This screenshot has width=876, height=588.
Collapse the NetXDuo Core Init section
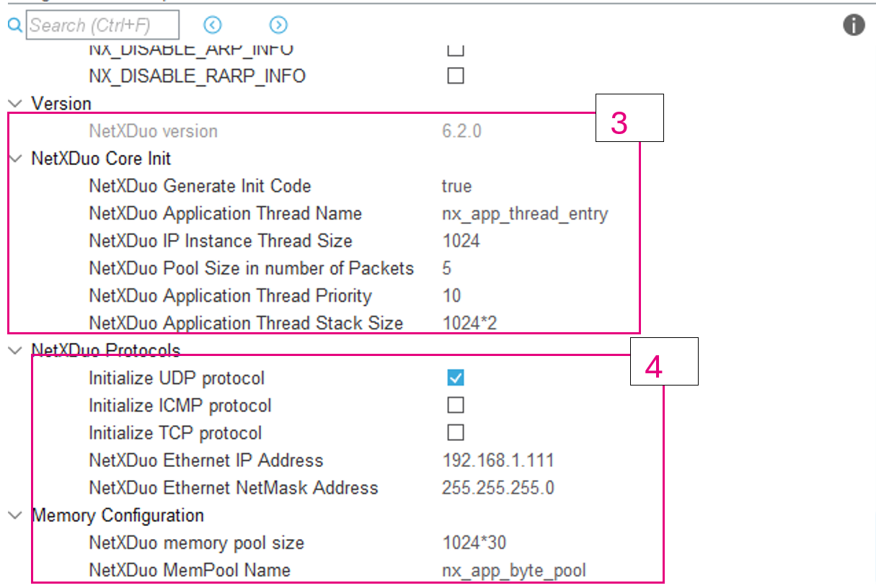[14, 158]
